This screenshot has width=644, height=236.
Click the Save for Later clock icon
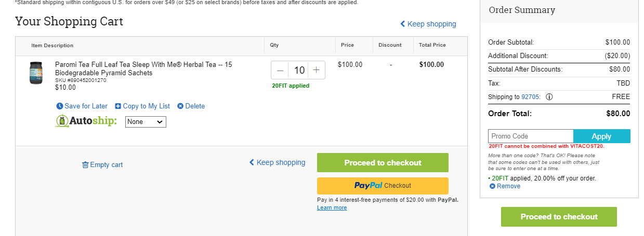pos(59,106)
